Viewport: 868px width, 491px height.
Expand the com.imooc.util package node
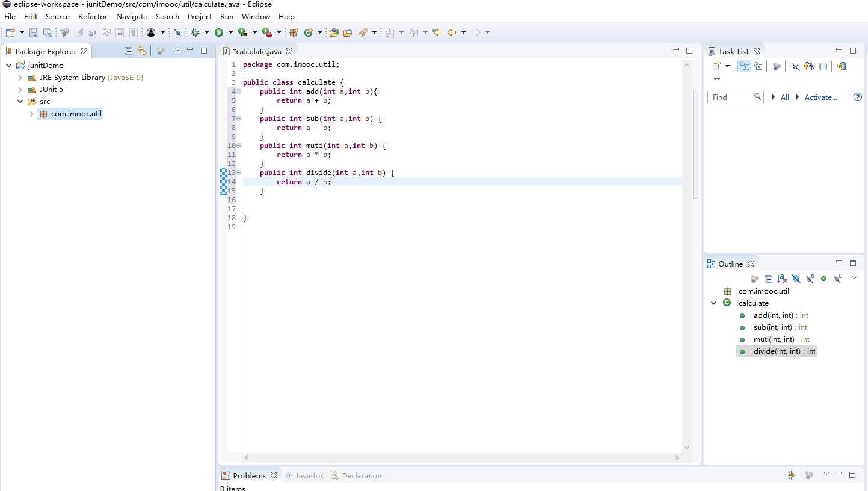click(x=31, y=114)
